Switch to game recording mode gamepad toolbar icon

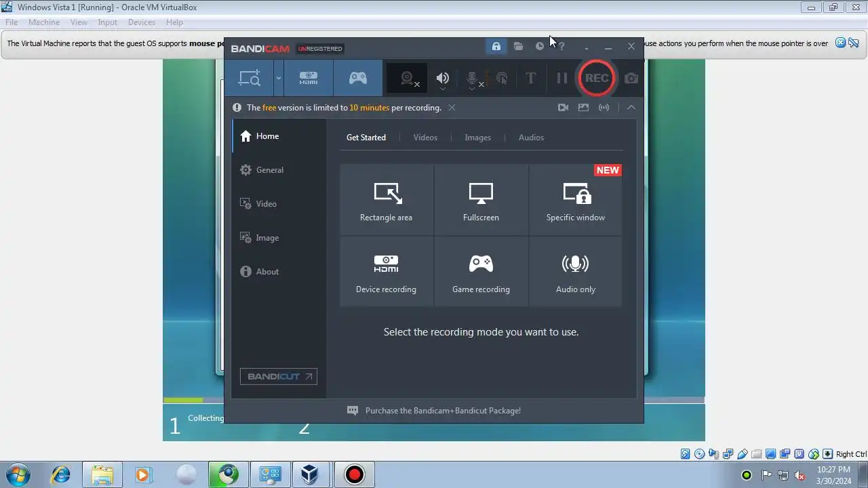(x=358, y=78)
